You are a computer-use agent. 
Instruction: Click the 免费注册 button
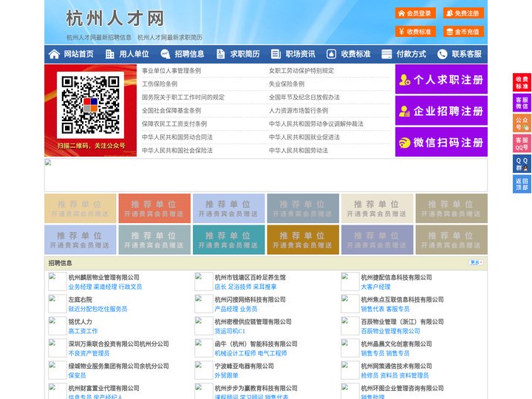(463, 13)
